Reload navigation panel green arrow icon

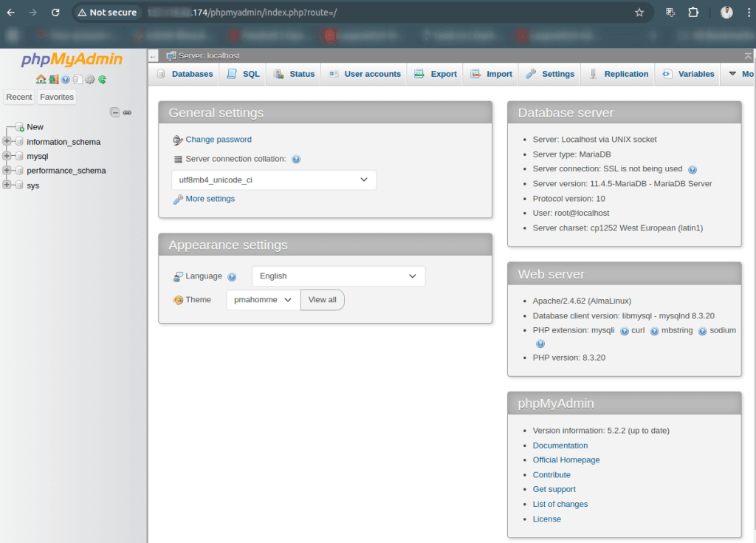tap(102, 79)
